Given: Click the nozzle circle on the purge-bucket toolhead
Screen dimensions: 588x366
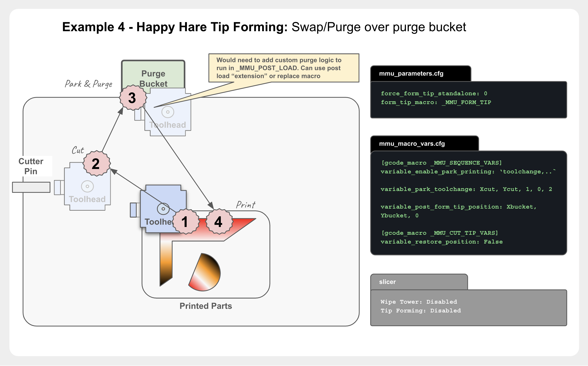Looking at the screenshot, I should click(168, 112).
